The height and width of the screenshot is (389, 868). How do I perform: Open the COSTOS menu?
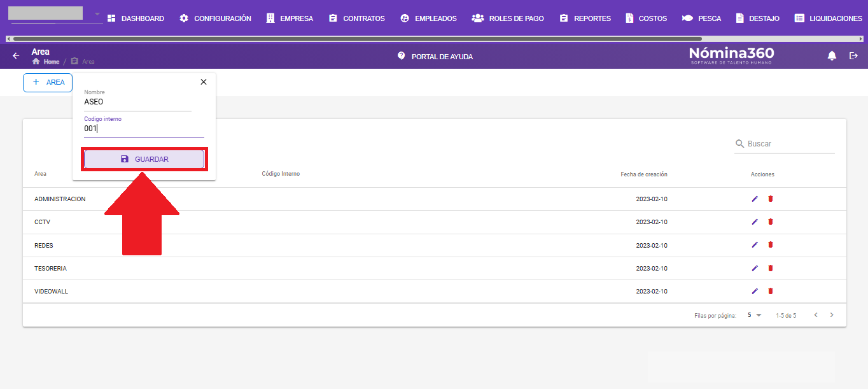(x=646, y=18)
